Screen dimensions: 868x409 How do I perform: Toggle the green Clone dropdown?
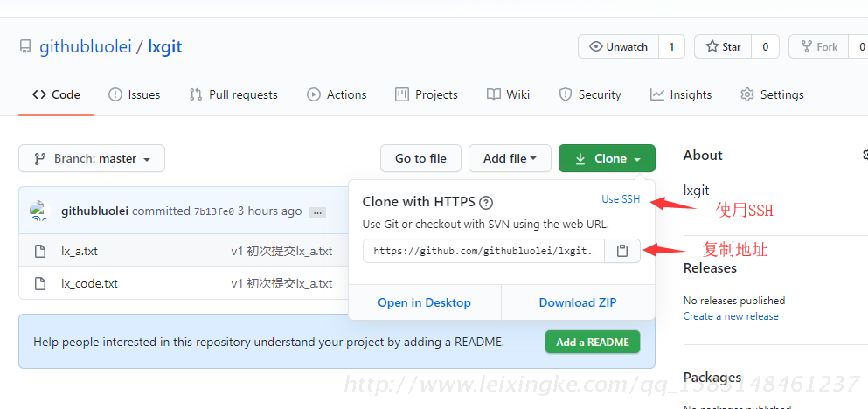coord(608,159)
